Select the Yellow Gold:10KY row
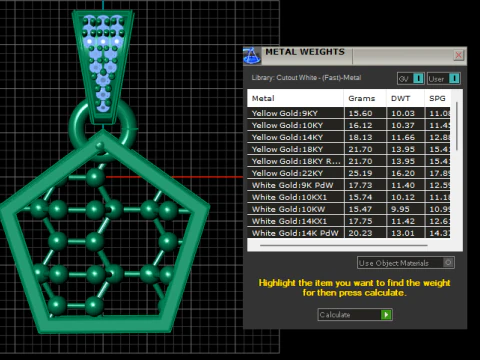Viewport: 480px width, 360px height. click(349, 125)
